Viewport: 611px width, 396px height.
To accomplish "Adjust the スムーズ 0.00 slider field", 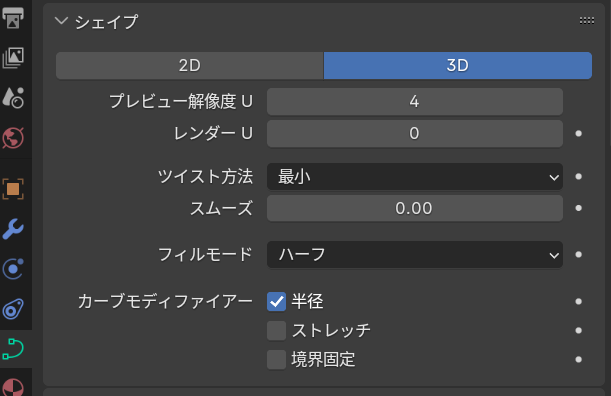I will pos(415,208).
